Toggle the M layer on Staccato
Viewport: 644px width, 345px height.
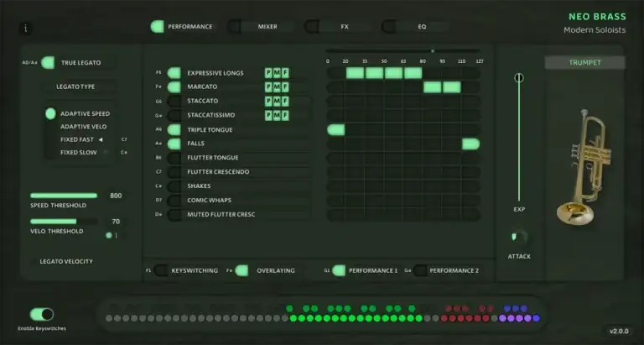point(277,102)
